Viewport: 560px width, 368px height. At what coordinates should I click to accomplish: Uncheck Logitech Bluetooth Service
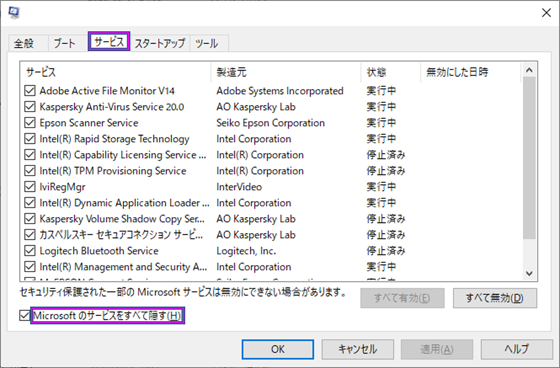(x=30, y=251)
